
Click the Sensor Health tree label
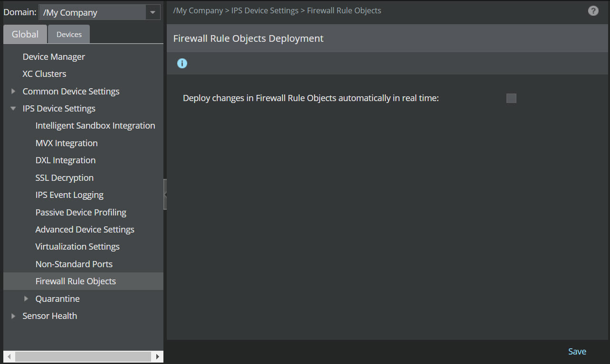(50, 316)
